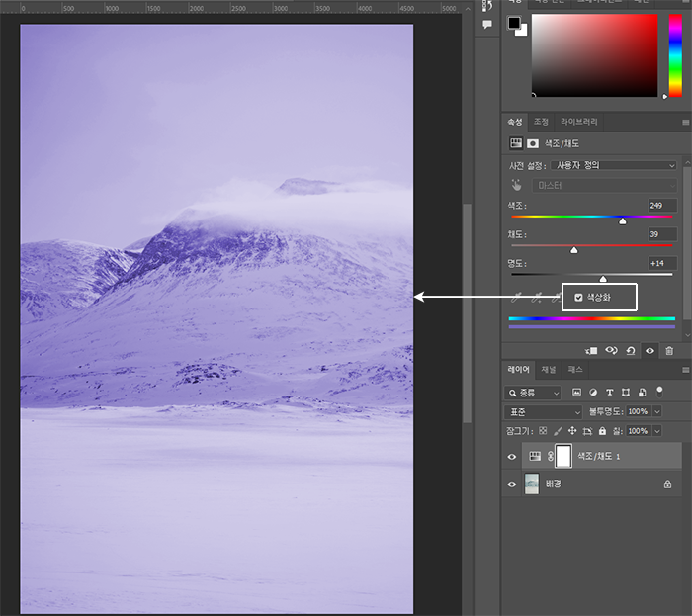The width and height of the screenshot is (692, 616).
Task: Filter layers by smart objects icon
Action: point(643,392)
